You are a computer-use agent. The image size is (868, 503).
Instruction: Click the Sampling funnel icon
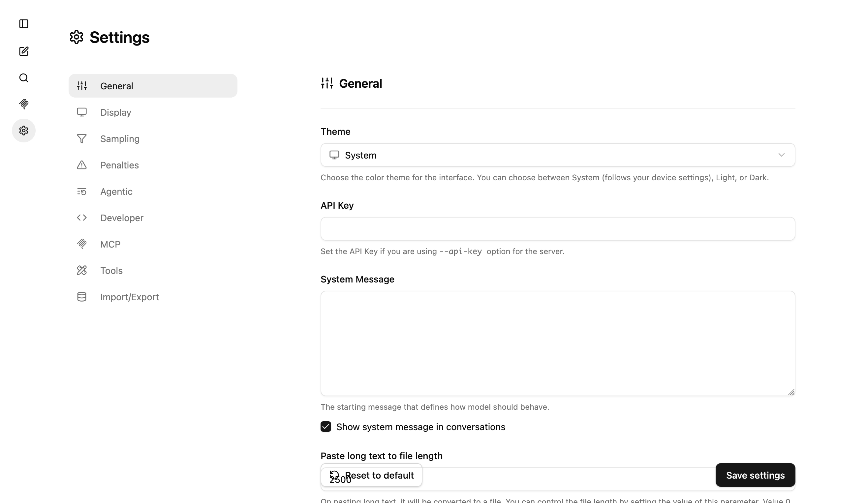(82, 139)
